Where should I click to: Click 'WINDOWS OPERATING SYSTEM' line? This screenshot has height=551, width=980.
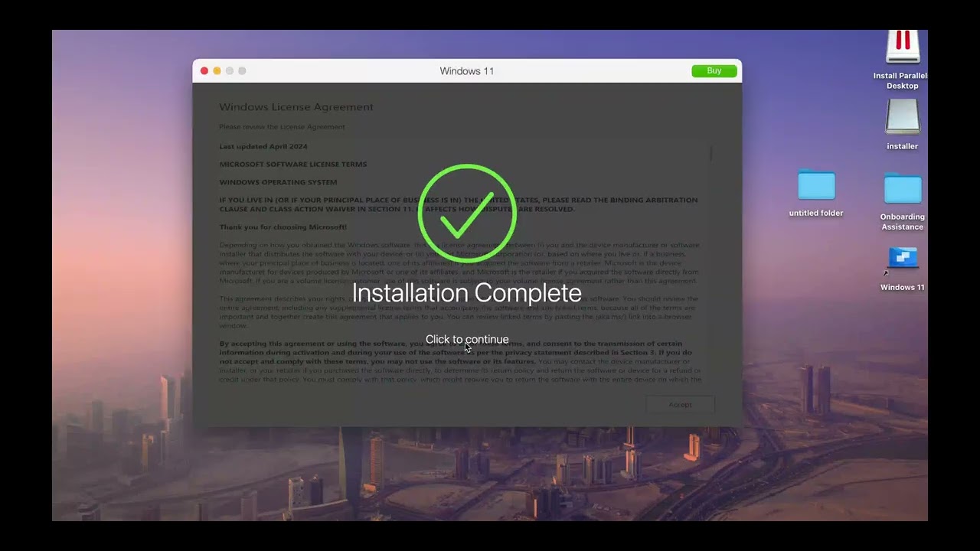tap(278, 182)
